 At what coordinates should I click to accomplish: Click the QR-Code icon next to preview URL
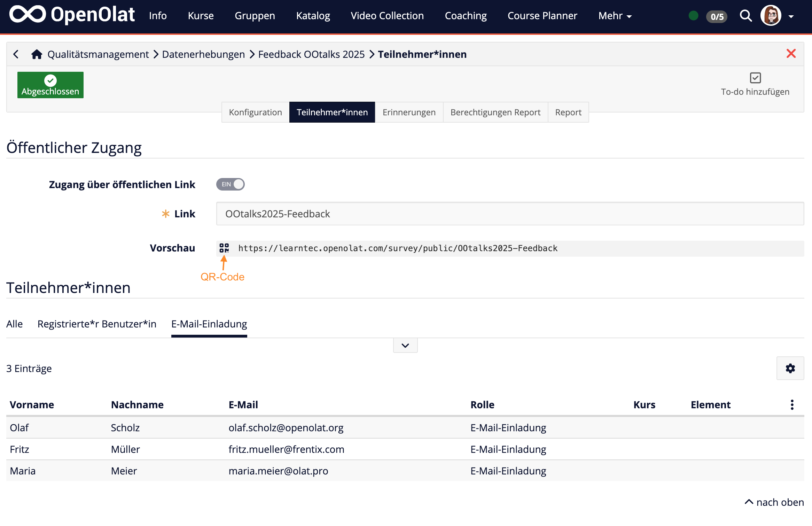click(x=224, y=248)
